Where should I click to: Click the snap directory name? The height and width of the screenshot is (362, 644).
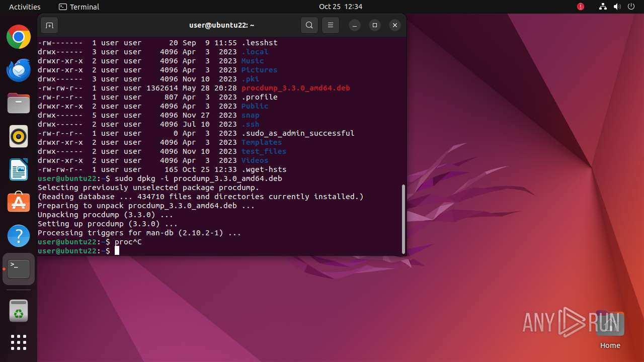pyautogui.click(x=251, y=115)
